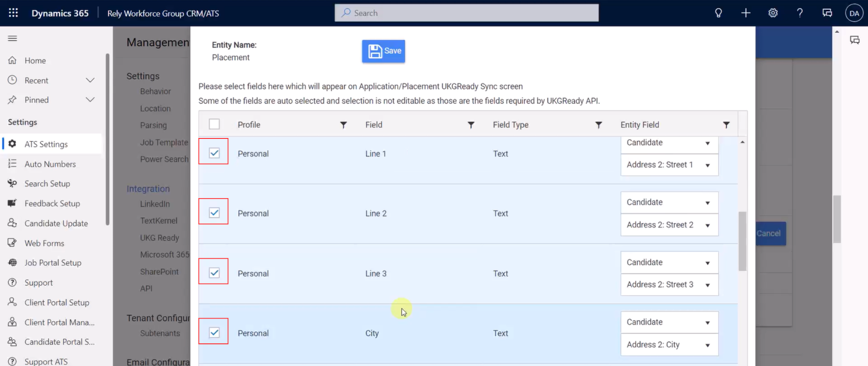Collapse the hamburger site map menu
Viewport: 868px width, 366px height.
point(13,38)
